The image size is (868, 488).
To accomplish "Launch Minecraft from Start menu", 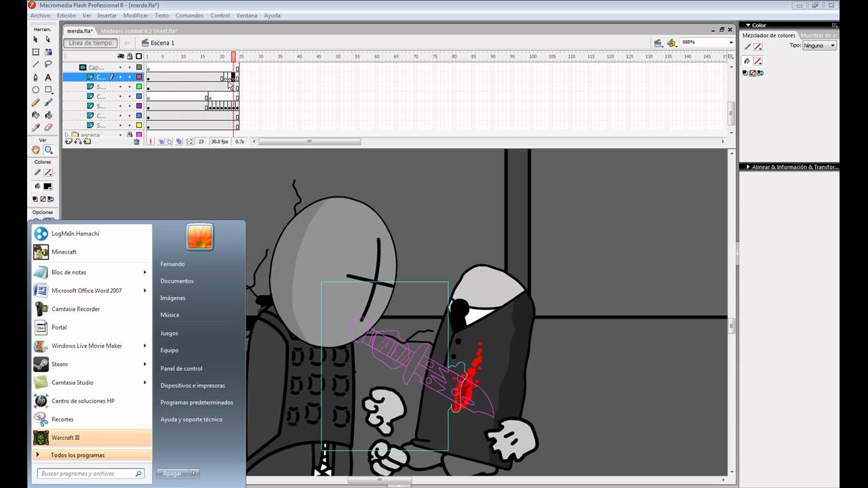I will coord(91,252).
